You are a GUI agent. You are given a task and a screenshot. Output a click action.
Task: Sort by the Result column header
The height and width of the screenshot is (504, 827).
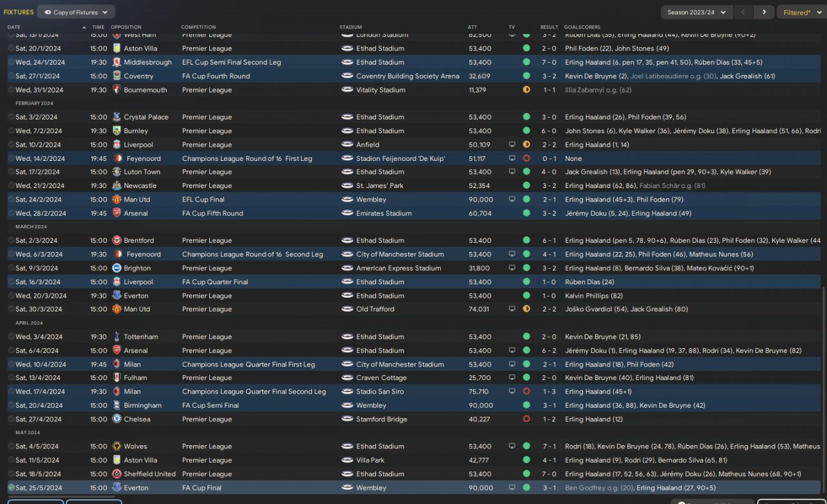[549, 27]
